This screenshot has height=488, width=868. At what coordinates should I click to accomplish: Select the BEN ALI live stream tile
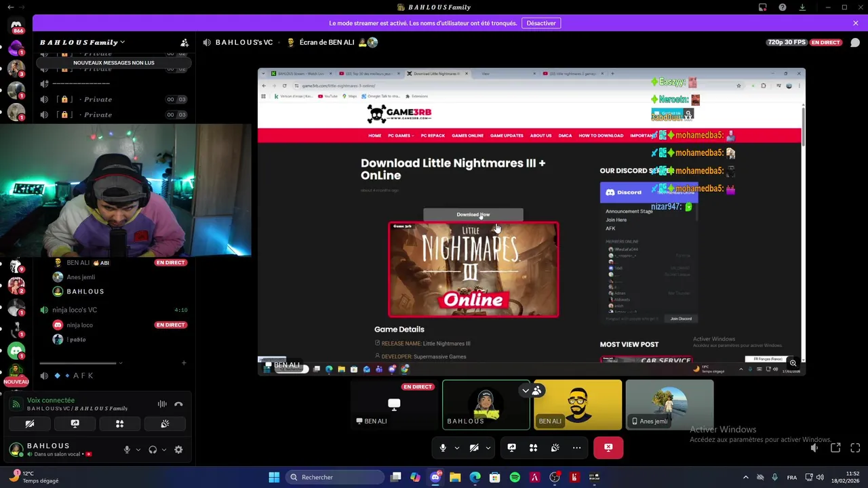coord(394,405)
